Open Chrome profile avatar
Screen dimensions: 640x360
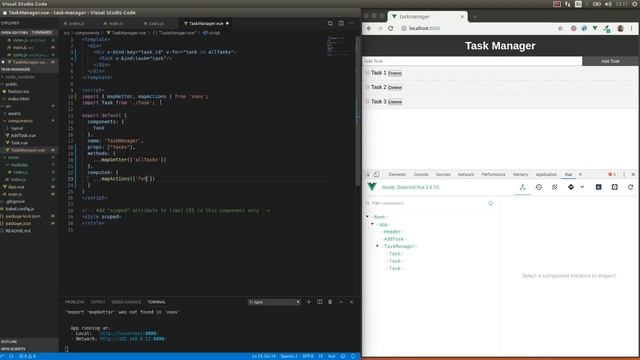(x=620, y=28)
